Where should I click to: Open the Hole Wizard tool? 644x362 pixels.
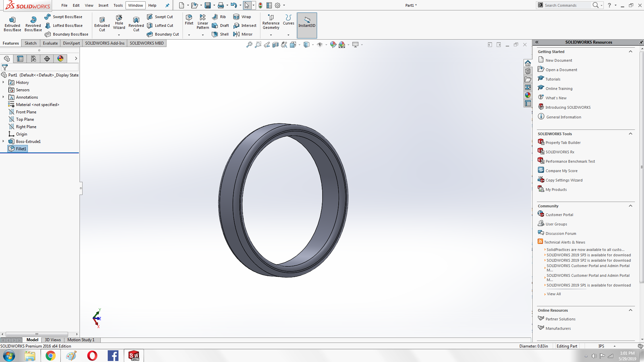pos(119,22)
